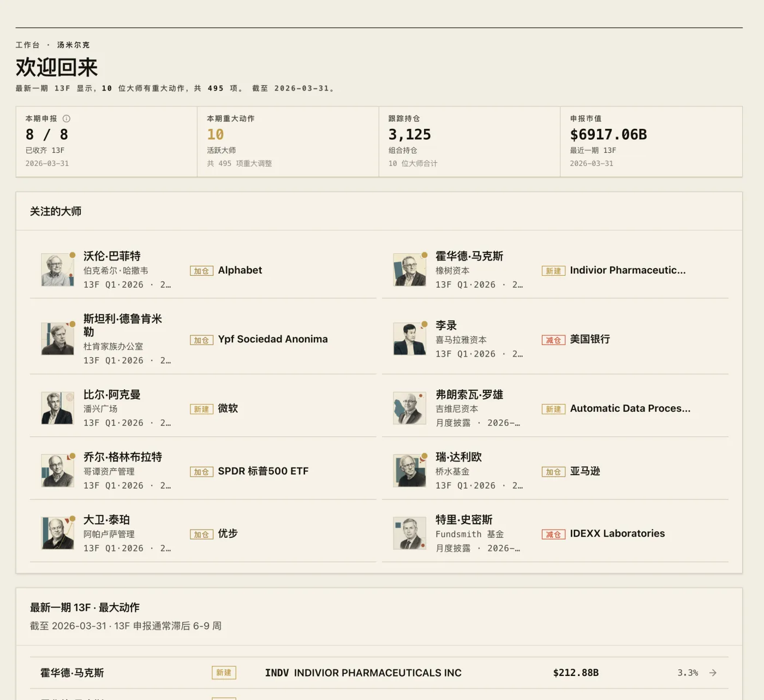
Task: Open 乔尔·格林布拉特's portrait thumbnail
Action: (57, 471)
